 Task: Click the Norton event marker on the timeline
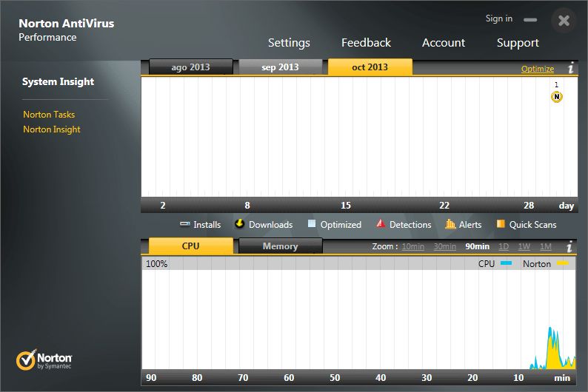(557, 97)
